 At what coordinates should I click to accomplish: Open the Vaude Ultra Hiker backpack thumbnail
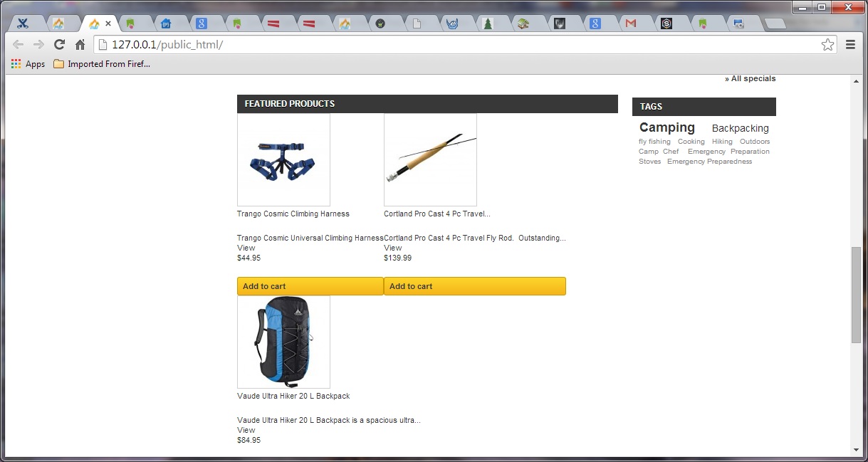(283, 342)
